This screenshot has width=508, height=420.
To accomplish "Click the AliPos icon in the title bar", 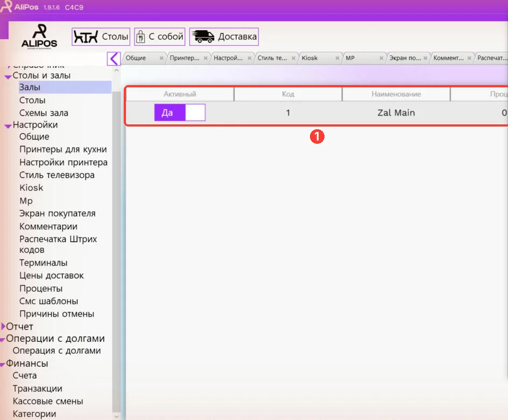I will (x=6, y=6).
